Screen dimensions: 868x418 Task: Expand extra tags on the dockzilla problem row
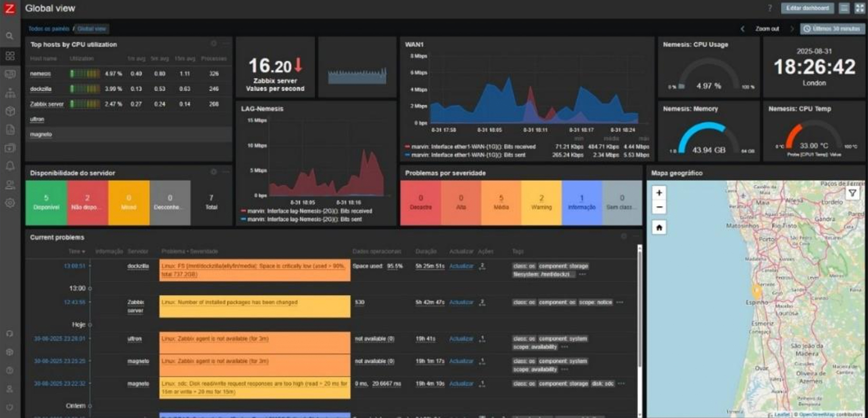pos(582,274)
